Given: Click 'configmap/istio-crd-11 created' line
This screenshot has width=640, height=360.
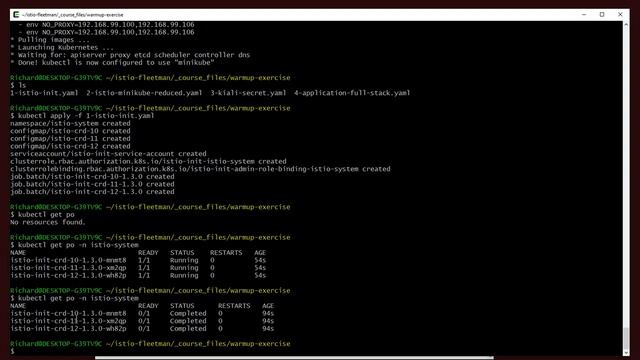Looking at the screenshot, I should [x=70, y=139].
